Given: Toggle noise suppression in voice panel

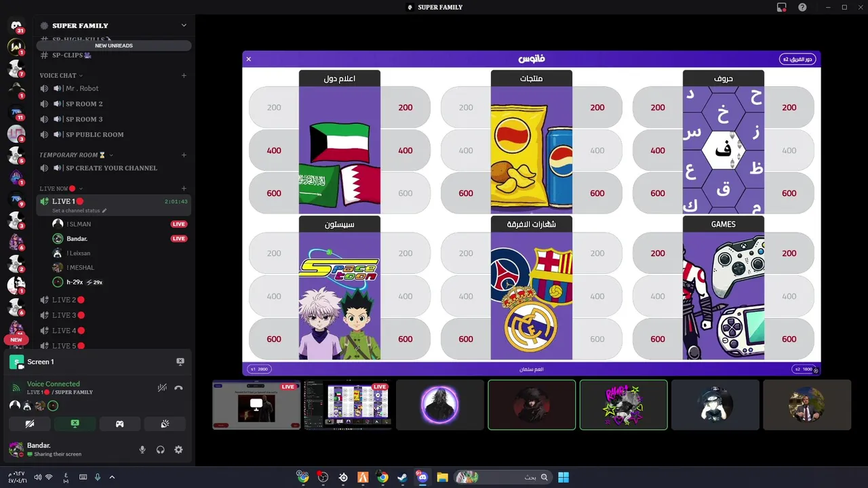Looking at the screenshot, I should click(x=162, y=388).
